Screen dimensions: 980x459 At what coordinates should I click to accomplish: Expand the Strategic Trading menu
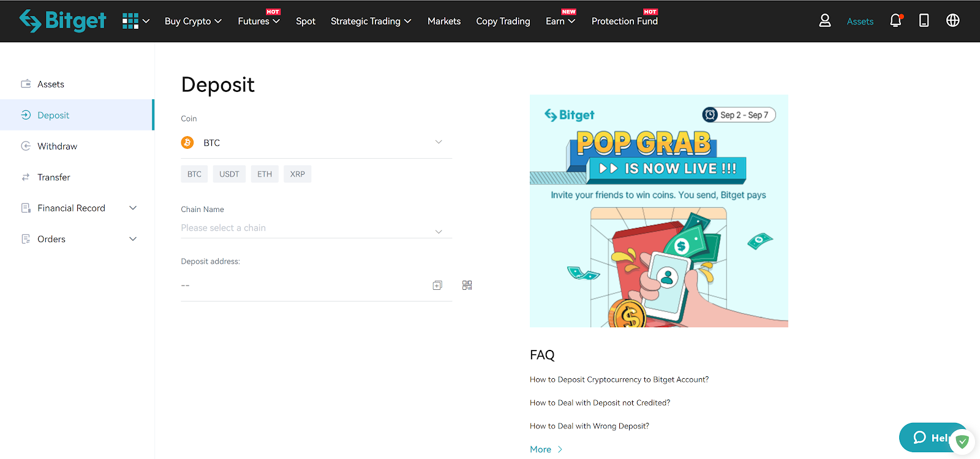[371, 21]
